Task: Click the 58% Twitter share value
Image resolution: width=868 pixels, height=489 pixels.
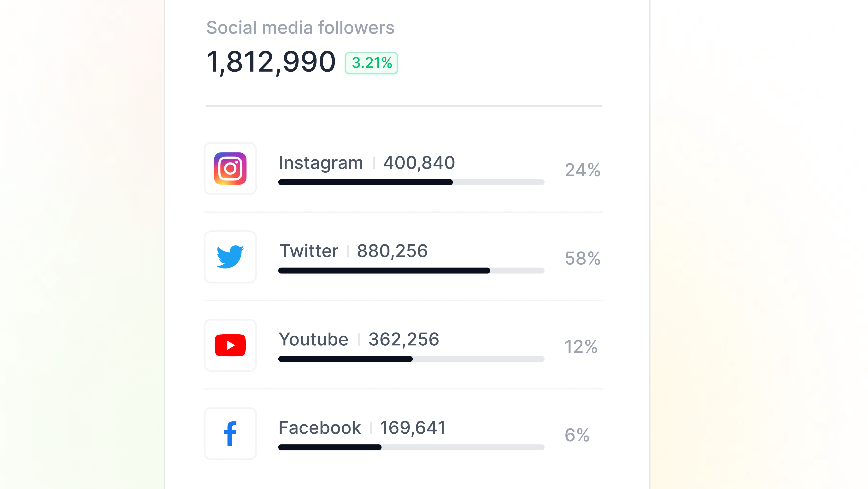Action: click(x=582, y=258)
